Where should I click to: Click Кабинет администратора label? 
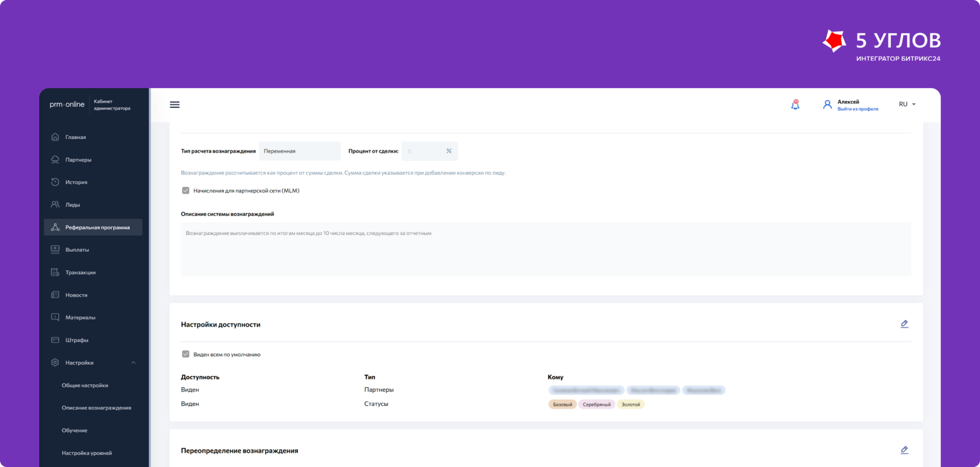pos(112,104)
